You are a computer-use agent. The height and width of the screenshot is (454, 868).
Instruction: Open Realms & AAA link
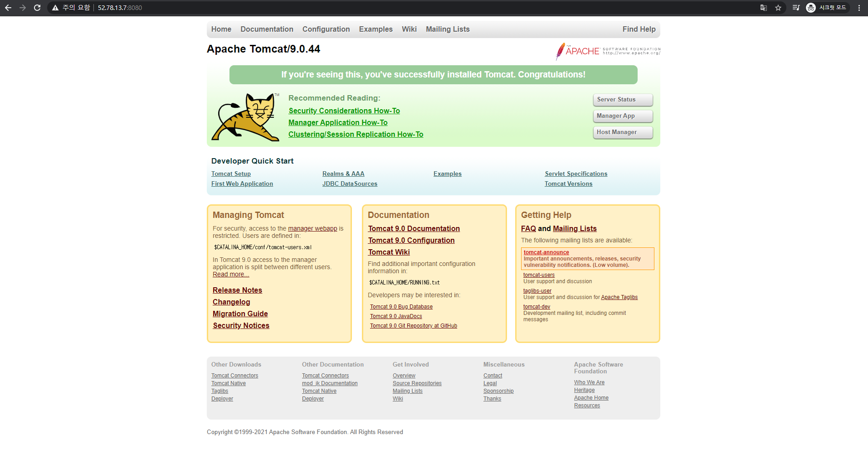343,174
